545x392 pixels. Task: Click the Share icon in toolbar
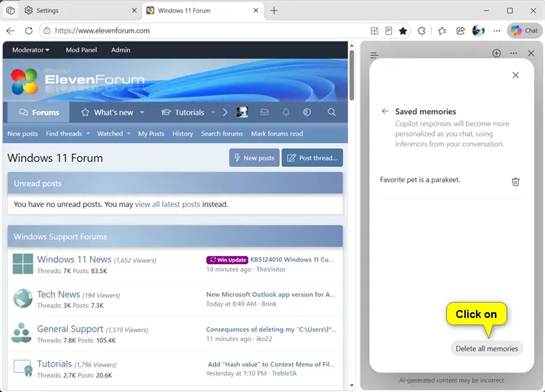click(x=460, y=30)
